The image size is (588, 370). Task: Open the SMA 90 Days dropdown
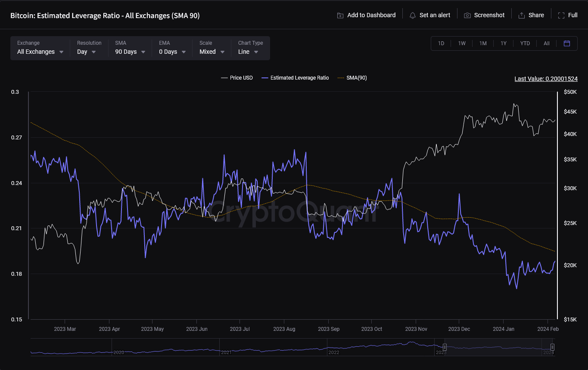131,52
